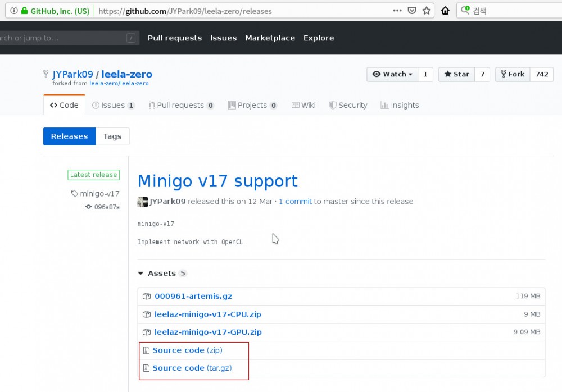Image resolution: width=562 pixels, height=392 pixels.
Task: Click the watchers count 1
Action: (x=425, y=74)
